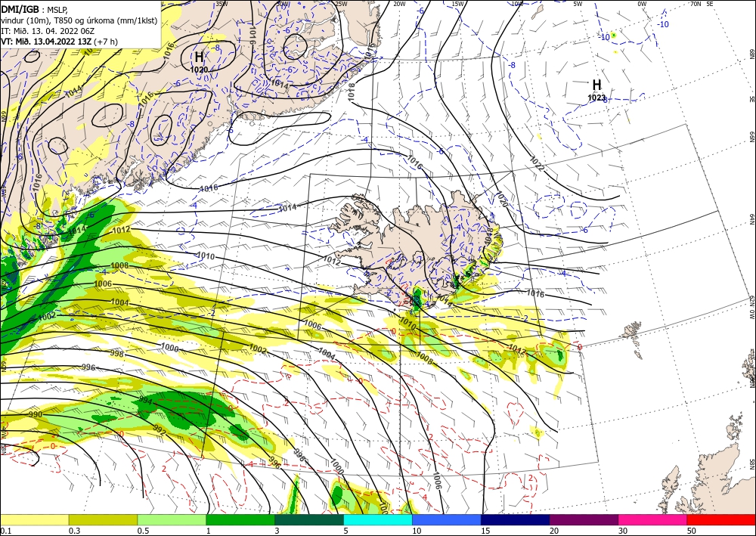Click the "68N" latitude label
Viewport: 756px width, 536px height.
(751, 54)
